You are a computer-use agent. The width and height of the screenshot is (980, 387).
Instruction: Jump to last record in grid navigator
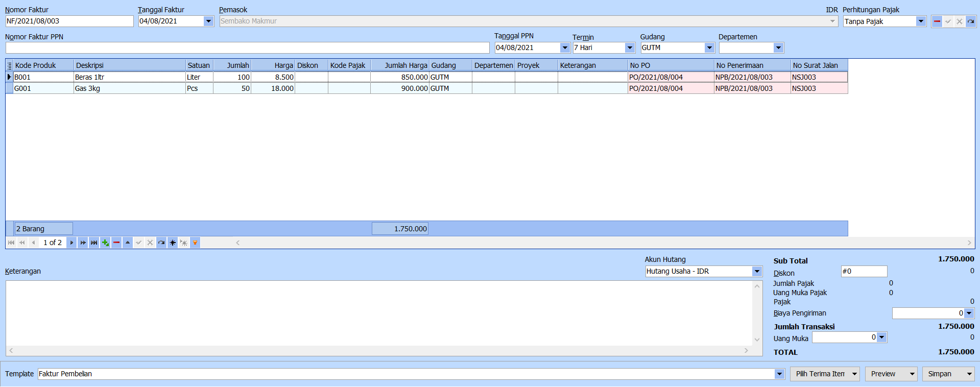click(94, 243)
